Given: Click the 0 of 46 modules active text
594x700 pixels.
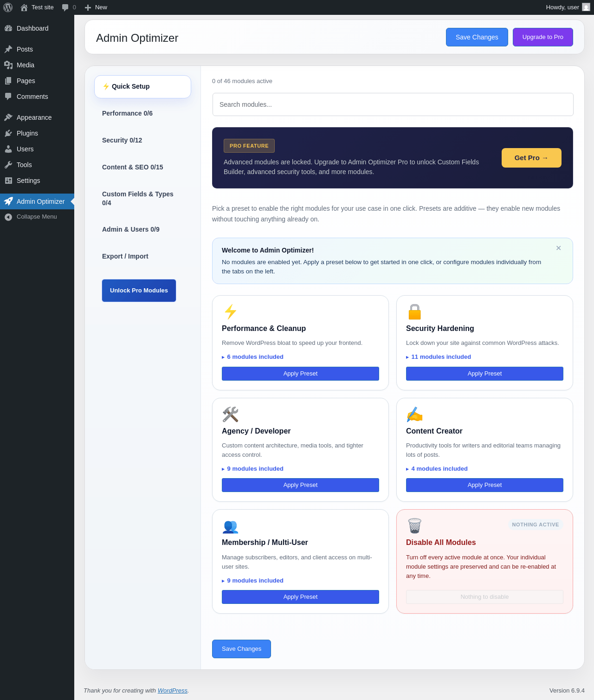Looking at the screenshot, I should [x=242, y=81].
